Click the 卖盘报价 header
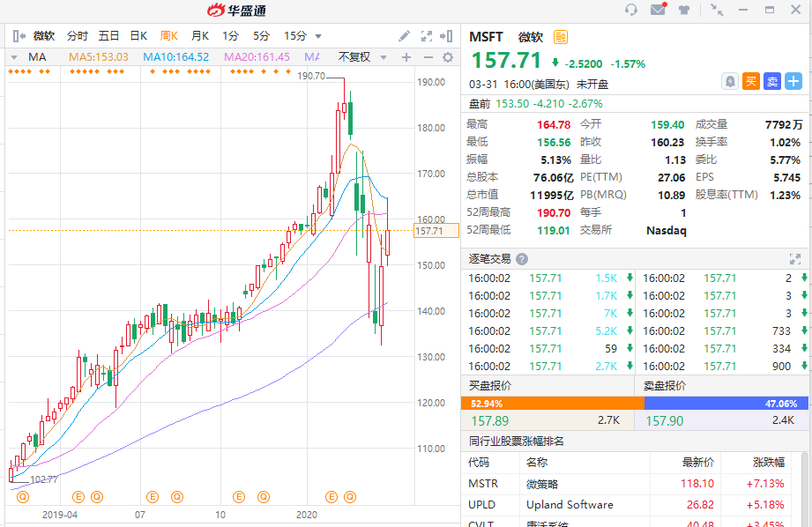The height and width of the screenshot is (527, 812). pyautogui.click(x=665, y=386)
